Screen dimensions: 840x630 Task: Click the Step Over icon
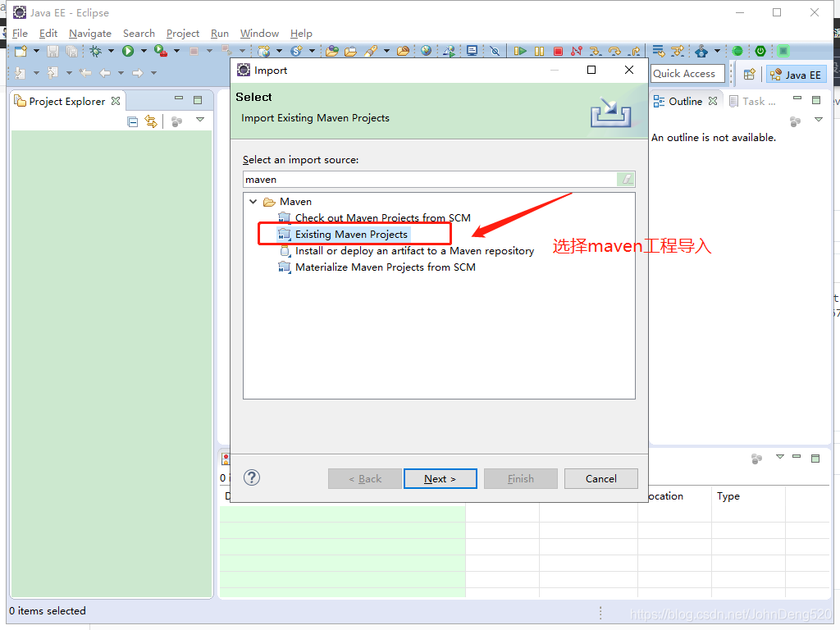[x=614, y=51]
